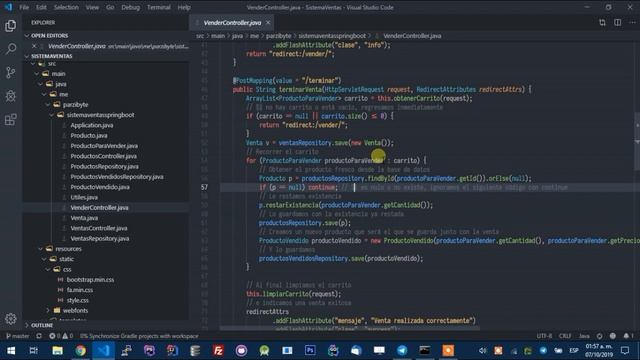Open Telegram from the taskbar

pyautogui.click(x=402, y=350)
